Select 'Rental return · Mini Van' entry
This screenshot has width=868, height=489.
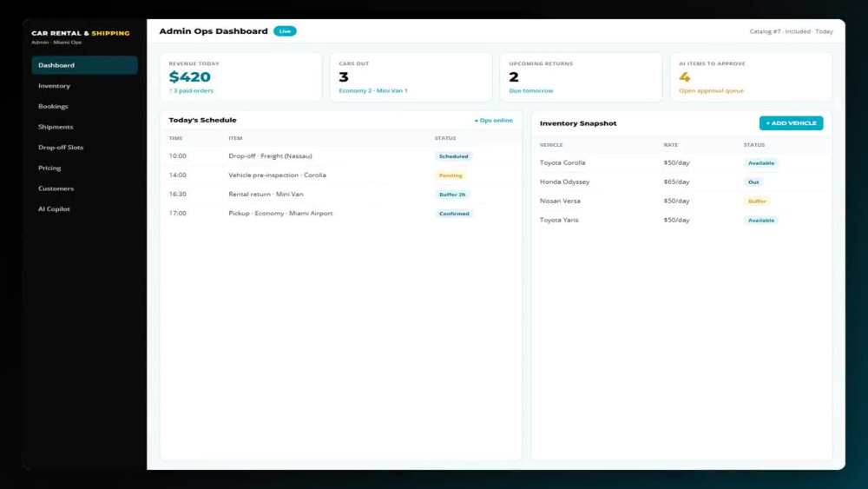click(266, 195)
